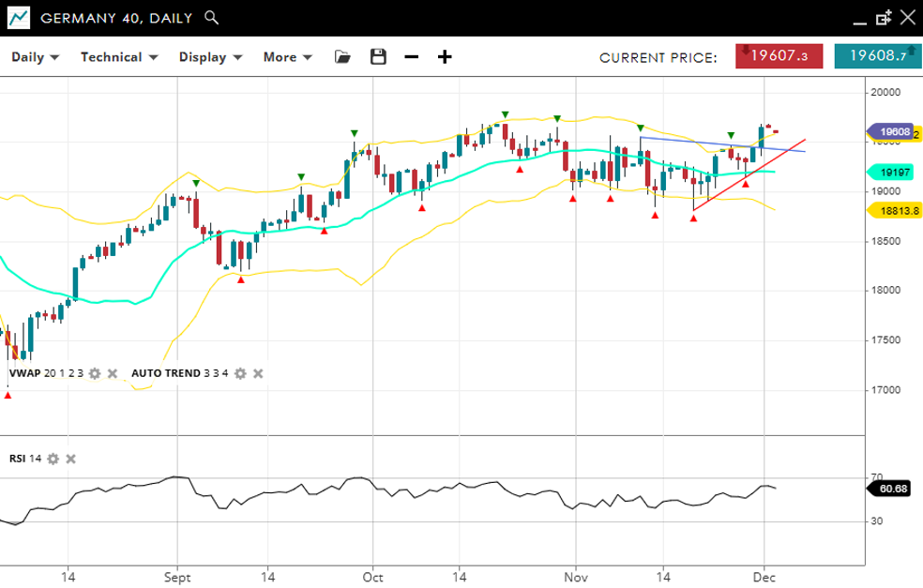This screenshot has width=923, height=588.
Task: Open the Technical indicators dropdown
Action: coord(119,57)
